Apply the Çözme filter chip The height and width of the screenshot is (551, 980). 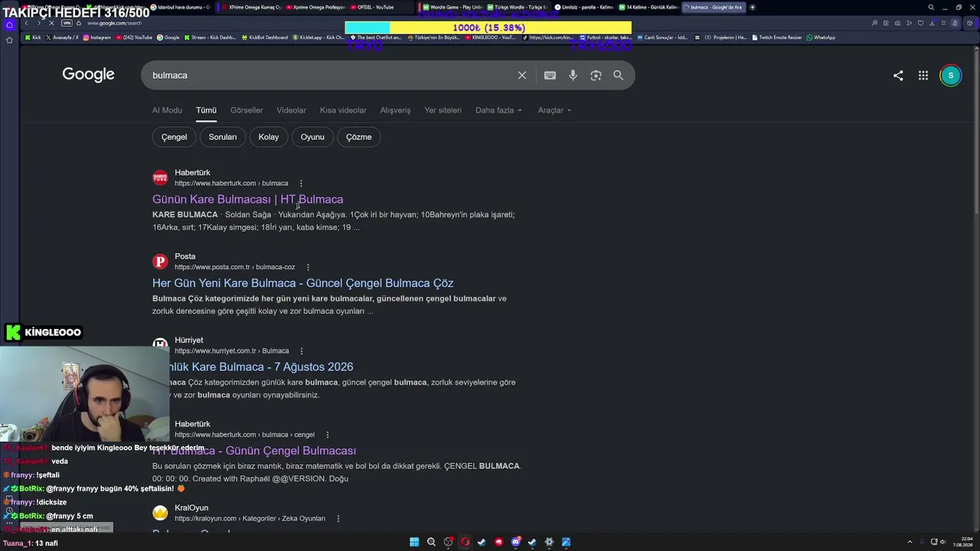coord(358,137)
